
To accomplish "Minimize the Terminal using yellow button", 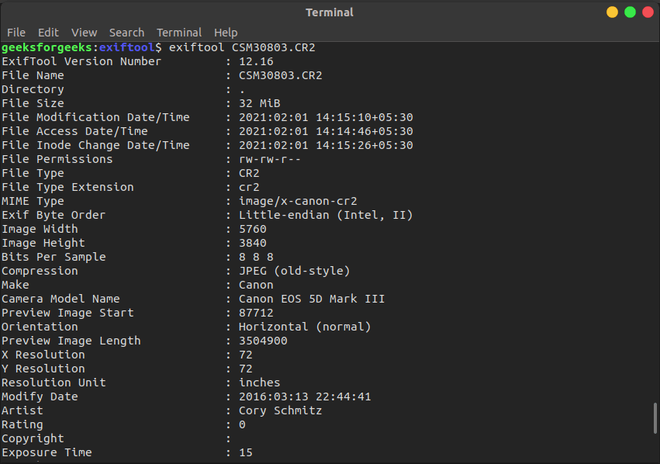I will point(612,12).
